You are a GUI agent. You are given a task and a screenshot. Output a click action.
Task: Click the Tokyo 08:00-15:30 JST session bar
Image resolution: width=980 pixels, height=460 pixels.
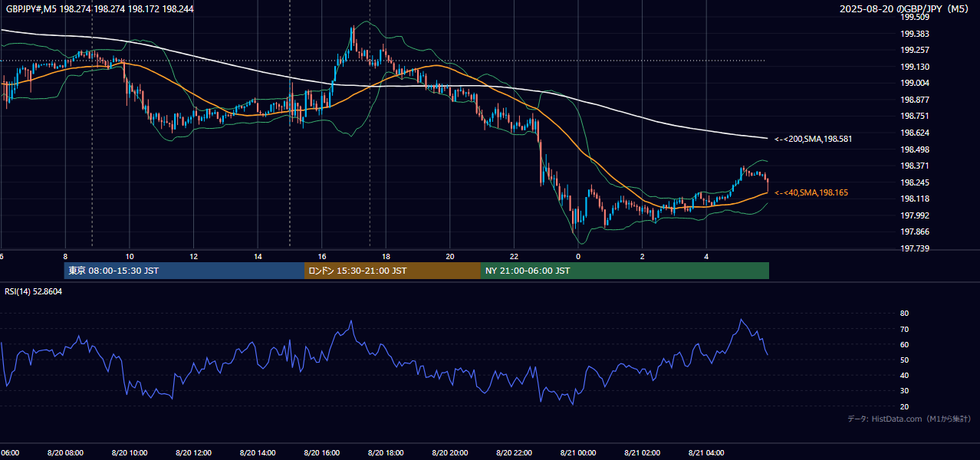click(184, 271)
